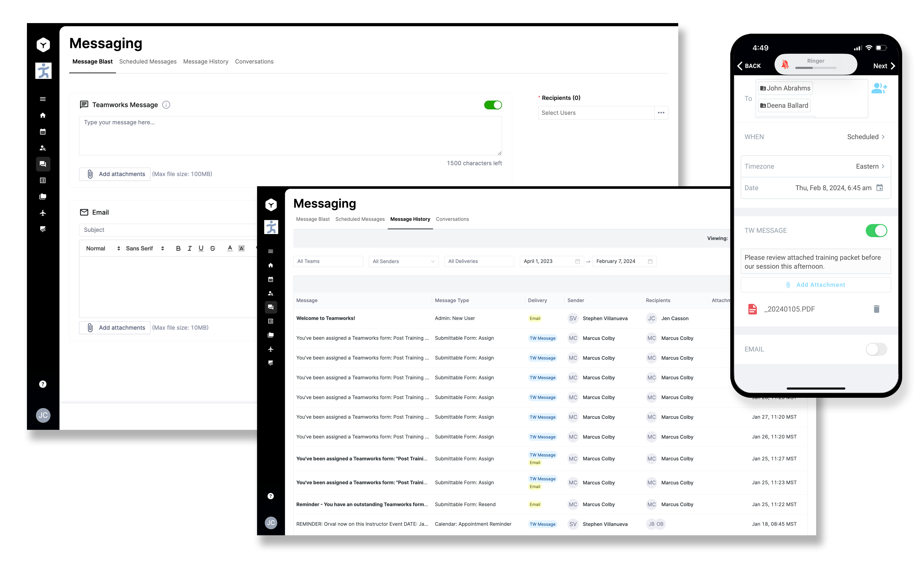Image resolution: width=924 pixels, height=577 pixels.
Task: Disable the Teamworks Message toggle
Action: coord(492,105)
